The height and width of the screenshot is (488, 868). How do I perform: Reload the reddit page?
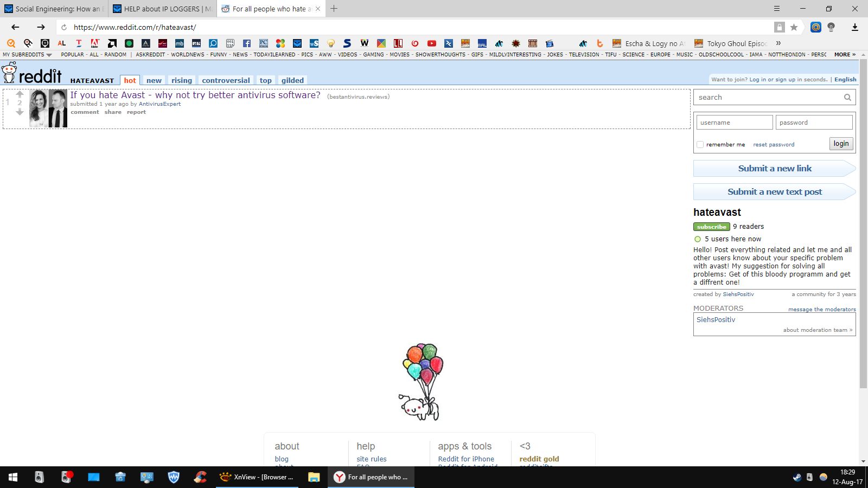point(64,27)
